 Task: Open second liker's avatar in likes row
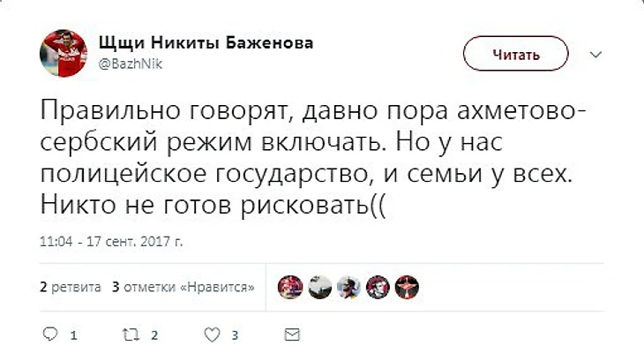[319, 287]
